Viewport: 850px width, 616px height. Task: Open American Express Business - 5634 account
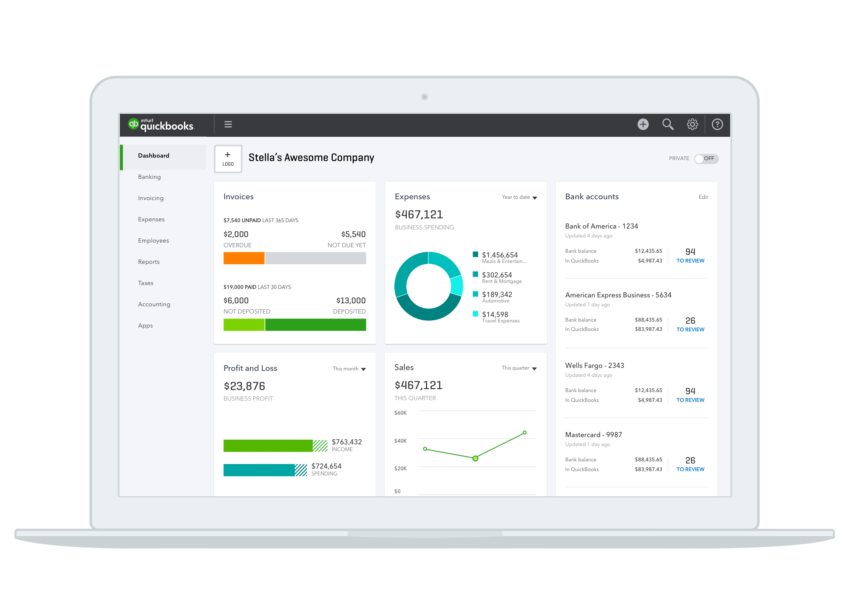[x=618, y=295]
